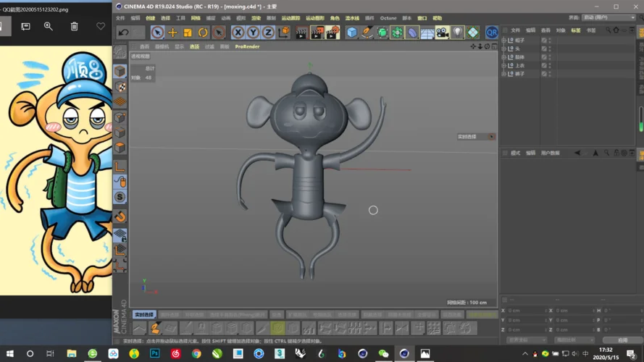Toggle the X axis lock
Viewport: 644px width, 362px height.
coord(238,33)
